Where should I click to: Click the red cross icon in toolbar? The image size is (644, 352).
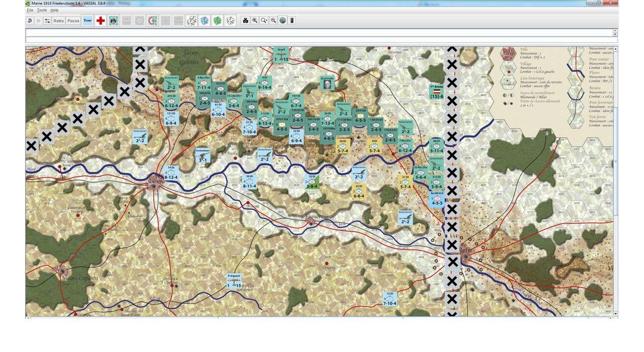point(101,21)
